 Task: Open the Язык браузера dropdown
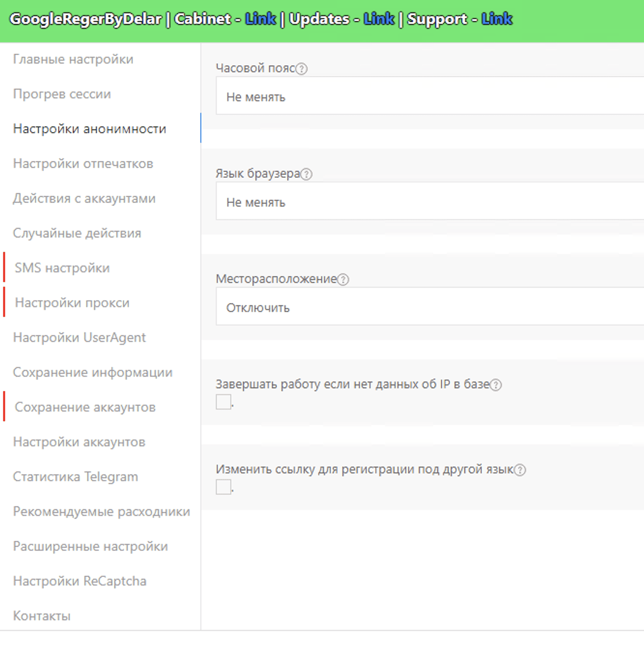[x=430, y=201]
